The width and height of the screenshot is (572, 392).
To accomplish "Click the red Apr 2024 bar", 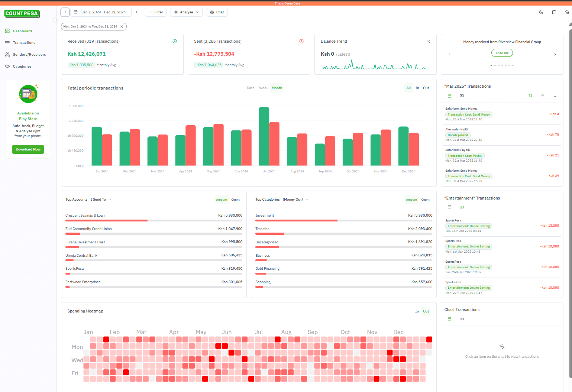I will coord(191,145).
